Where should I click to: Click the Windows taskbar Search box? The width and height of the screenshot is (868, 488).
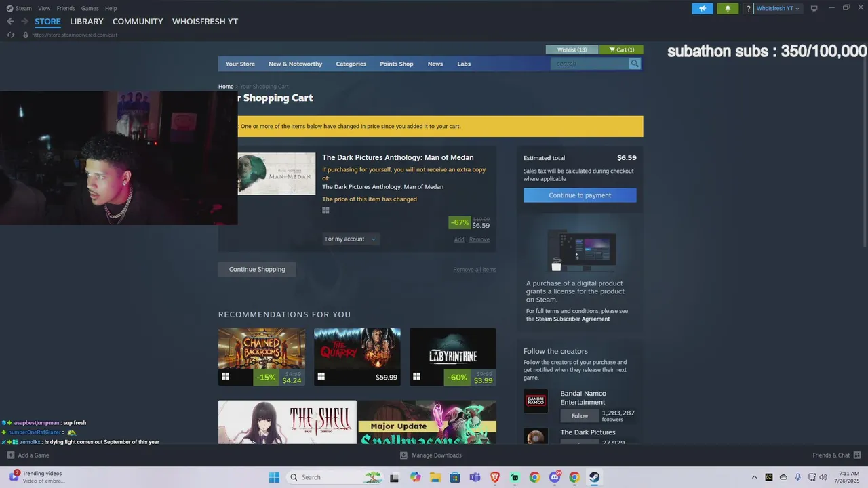(x=334, y=477)
